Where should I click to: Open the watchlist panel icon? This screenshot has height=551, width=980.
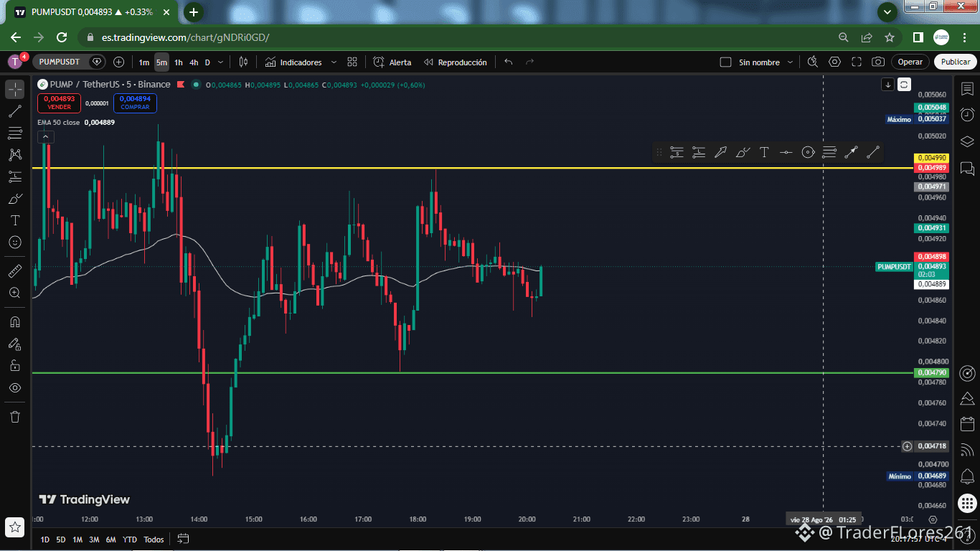coord(967,89)
